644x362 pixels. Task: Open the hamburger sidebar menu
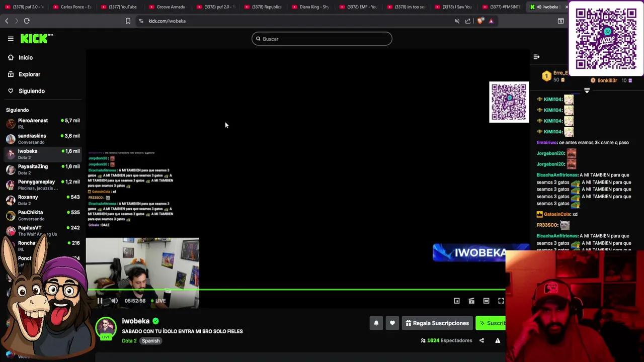[11, 39]
